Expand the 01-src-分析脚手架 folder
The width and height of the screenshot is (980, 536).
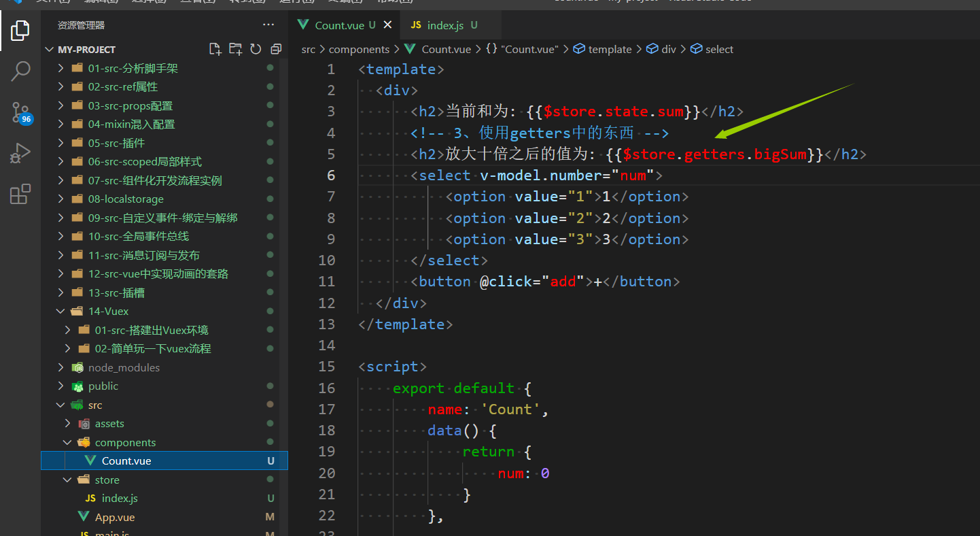(x=164, y=68)
